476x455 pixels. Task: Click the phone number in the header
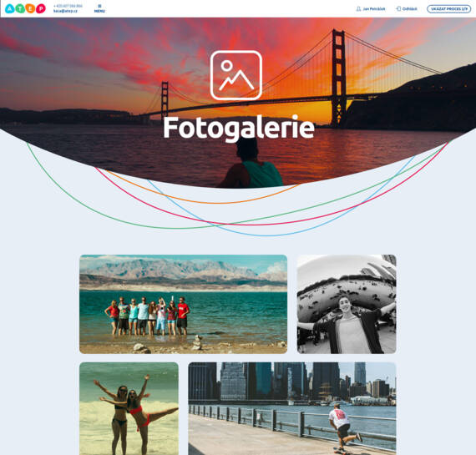click(68, 6)
